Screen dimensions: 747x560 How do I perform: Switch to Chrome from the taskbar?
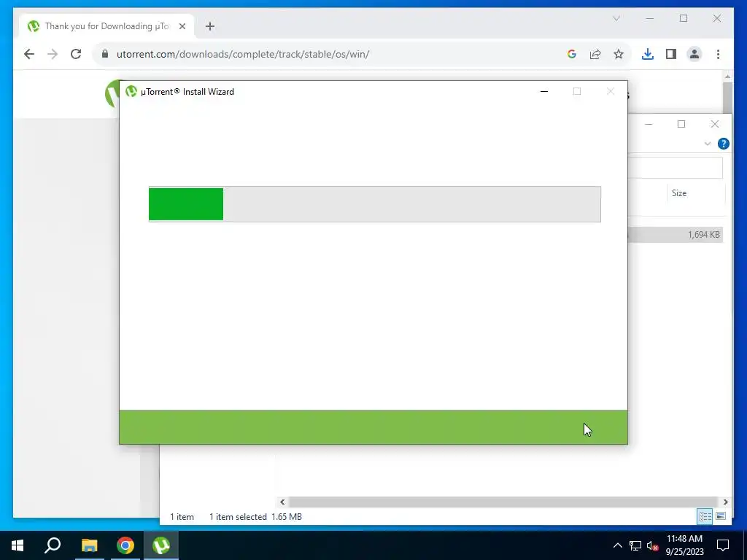(125, 545)
